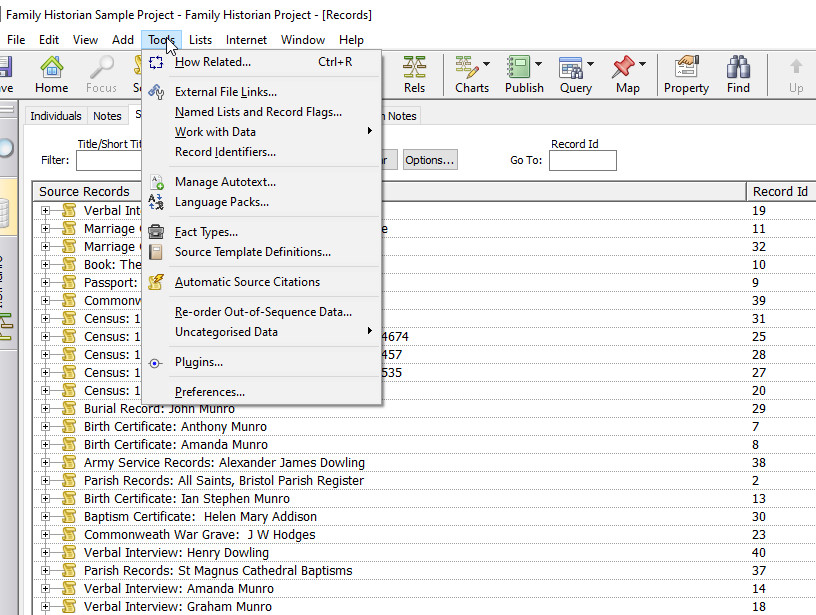Screen dimensions: 816x615
Task: Expand Birth Certificate: Amanda Munro row
Action: (45, 444)
